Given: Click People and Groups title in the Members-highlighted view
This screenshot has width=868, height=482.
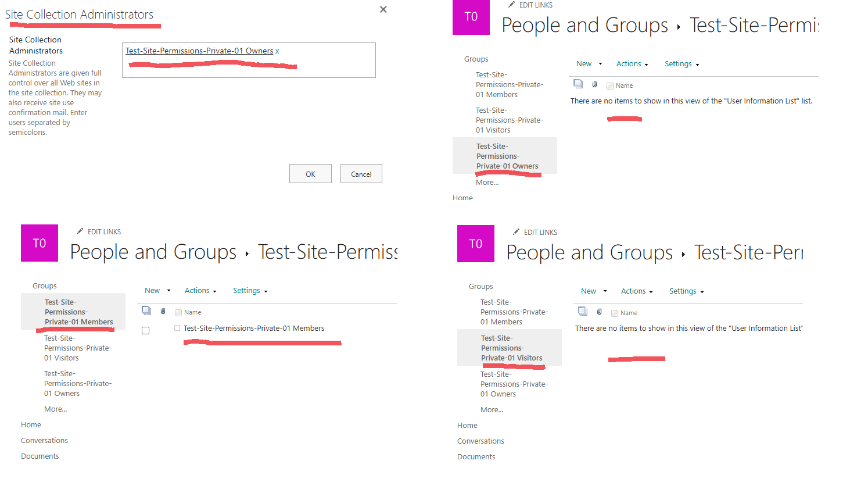Looking at the screenshot, I should 153,252.
